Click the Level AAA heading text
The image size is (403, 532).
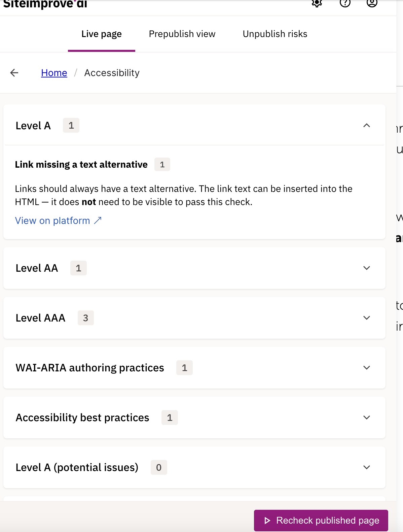40,318
